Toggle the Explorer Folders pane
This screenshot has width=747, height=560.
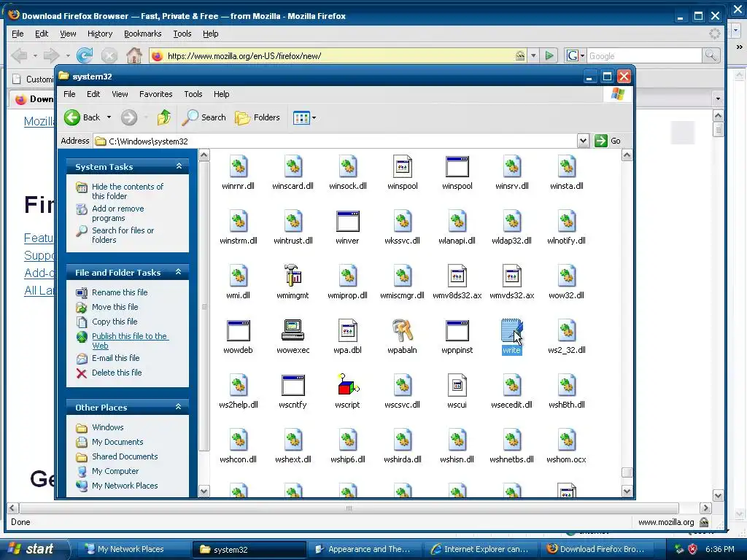[258, 117]
